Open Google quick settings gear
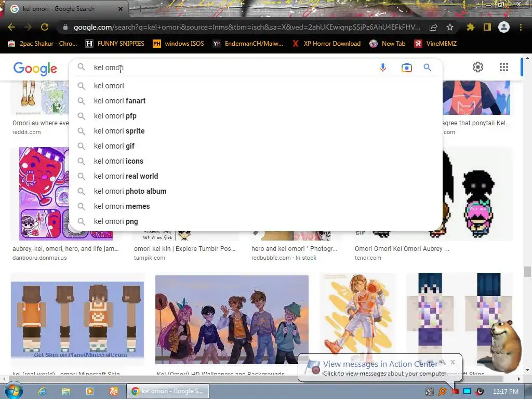 point(478,67)
